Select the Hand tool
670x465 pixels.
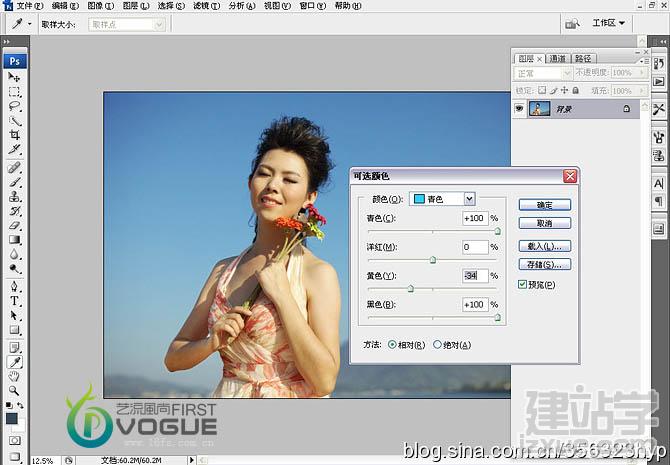(x=14, y=376)
